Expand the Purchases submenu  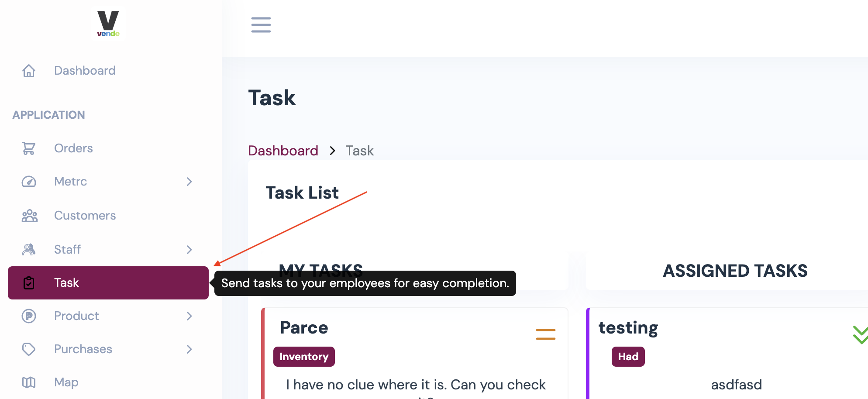tap(189, 349)
